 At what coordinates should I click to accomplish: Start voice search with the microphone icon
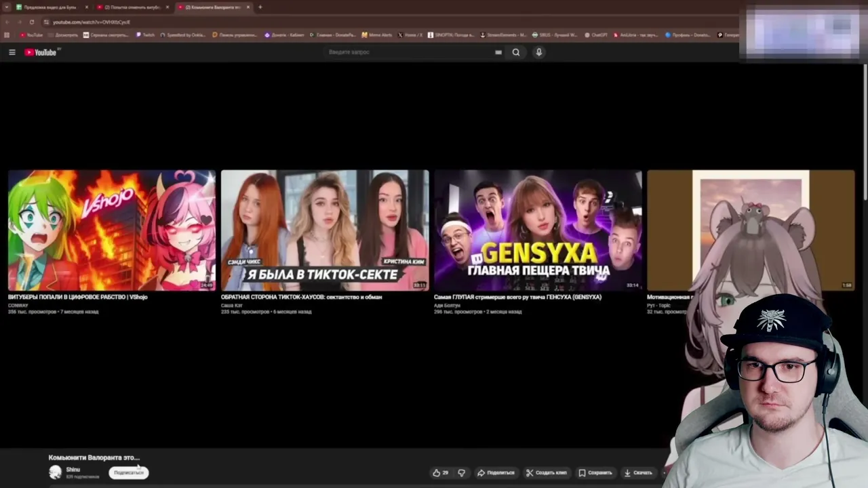[539, 52]
